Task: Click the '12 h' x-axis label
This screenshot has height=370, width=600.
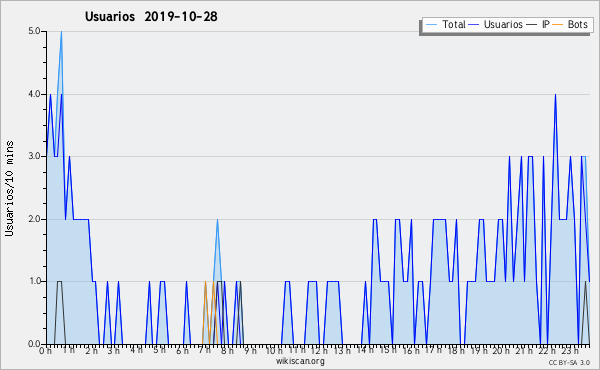Action: (x=318, y=351)
